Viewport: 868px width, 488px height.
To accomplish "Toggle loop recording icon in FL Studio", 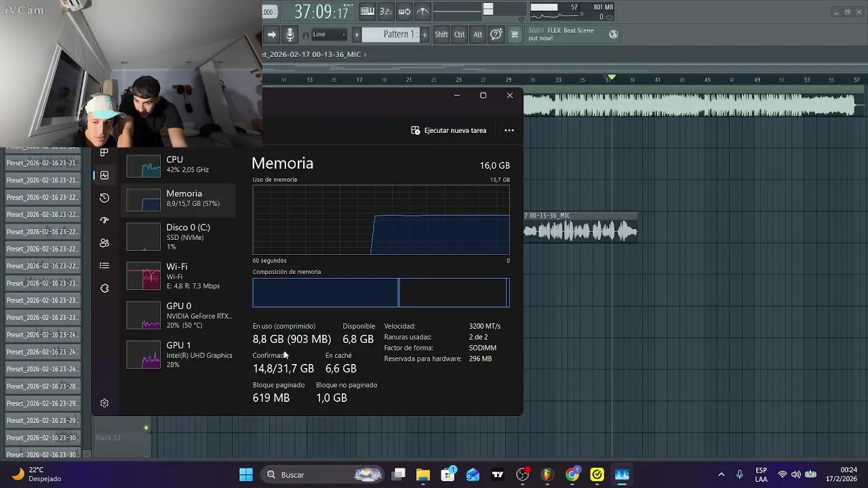I will click(404, 11).
